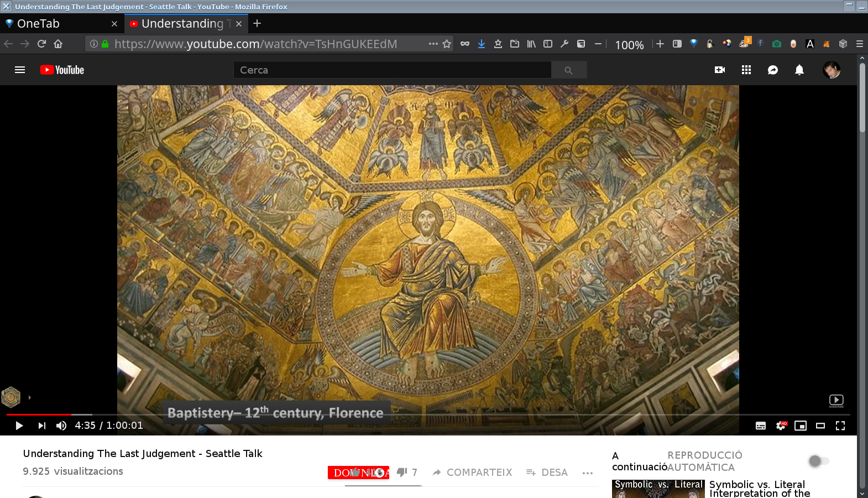Viewport: 868px width, 498px height.
Task: Show bookmarks menu star-tray icon
Action: (x=498, y=44)
